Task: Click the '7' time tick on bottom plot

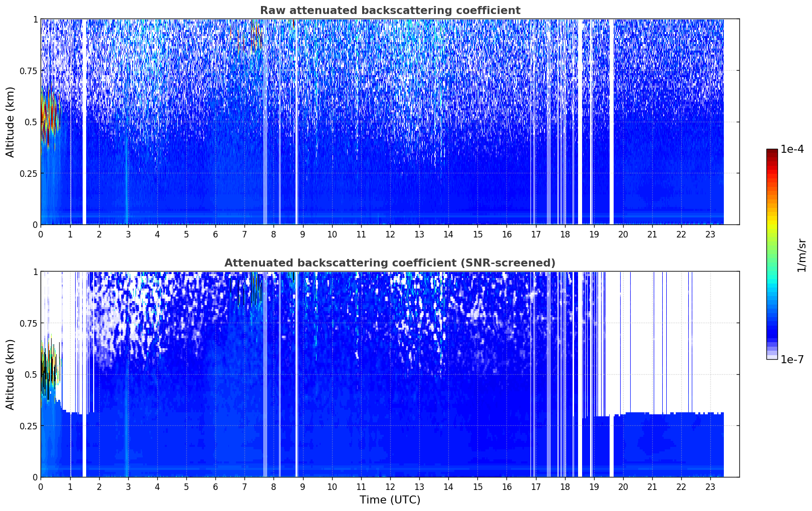Action: 244,486
